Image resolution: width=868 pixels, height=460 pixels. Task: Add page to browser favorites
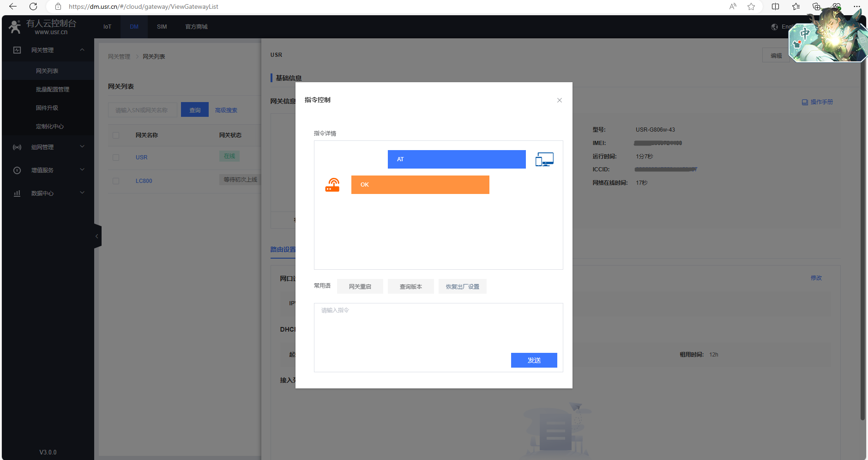(x=751, y=6)
